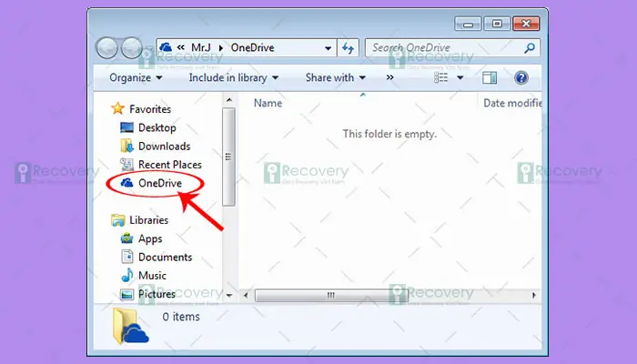Click the navigation pane scroll down arrow

pyautogui.click(x=229, y=296)
